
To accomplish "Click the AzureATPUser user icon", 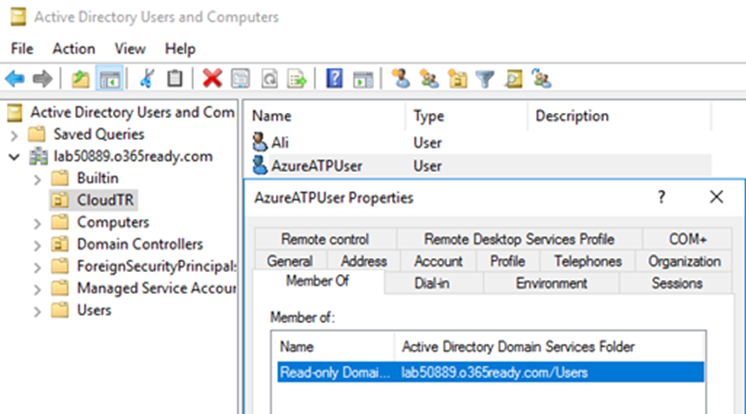I will click(x=259, y=165).
